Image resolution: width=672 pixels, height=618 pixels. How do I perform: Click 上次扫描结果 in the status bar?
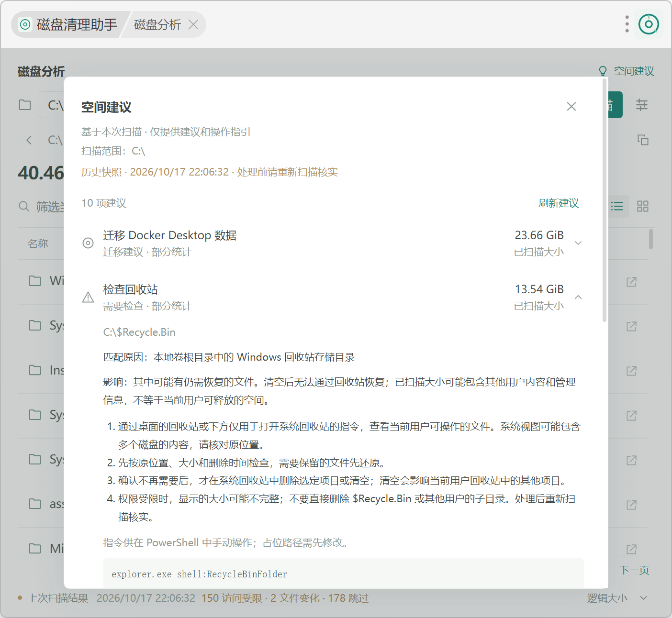pyautogui.click(x=58, y=598)
